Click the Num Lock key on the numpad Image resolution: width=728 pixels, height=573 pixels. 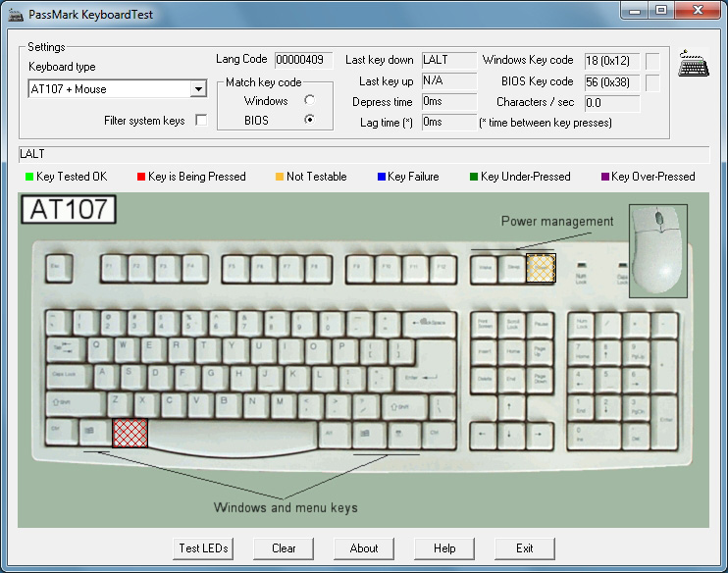[581, 325]
